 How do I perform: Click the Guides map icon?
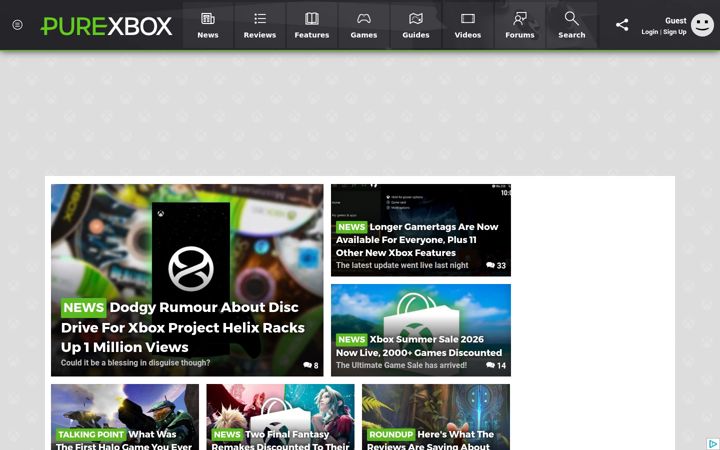[416, 18]
